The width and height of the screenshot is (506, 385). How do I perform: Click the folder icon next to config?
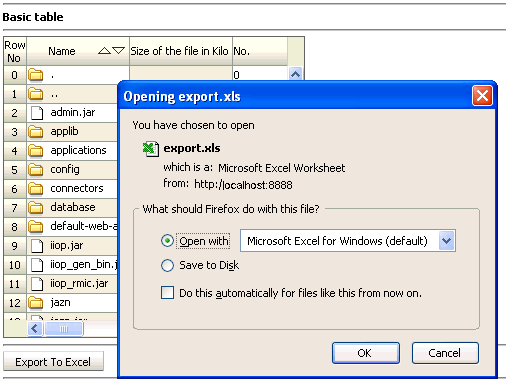[x=36, y=170]
